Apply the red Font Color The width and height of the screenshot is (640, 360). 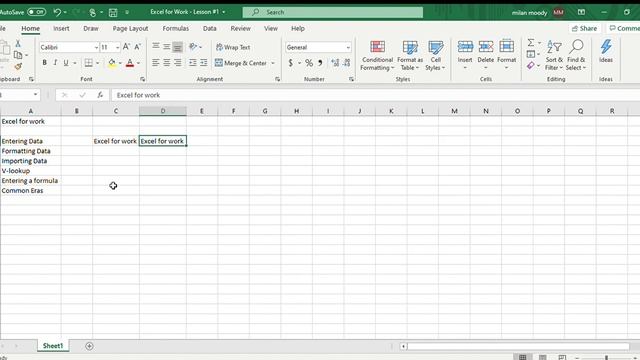pyautogui.click(x=130, y=63)
